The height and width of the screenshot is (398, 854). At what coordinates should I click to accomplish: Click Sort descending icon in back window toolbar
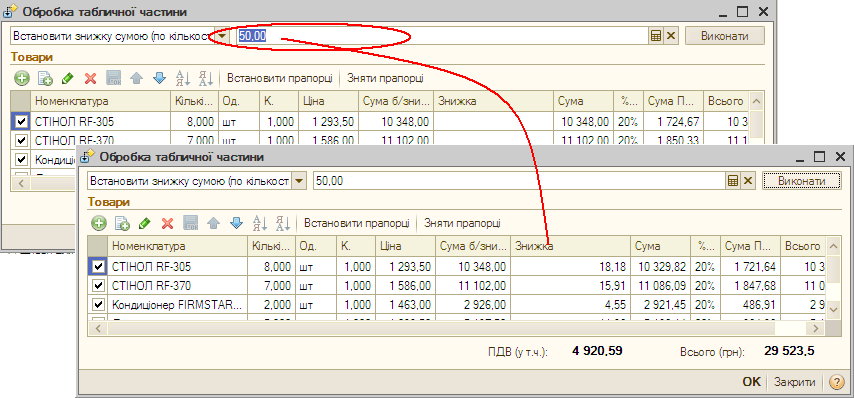206,78
